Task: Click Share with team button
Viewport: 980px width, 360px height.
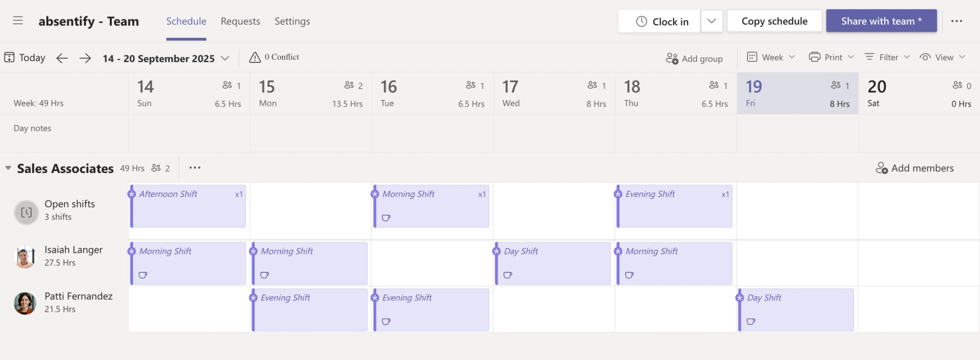Action: click(x=881, y=21)
